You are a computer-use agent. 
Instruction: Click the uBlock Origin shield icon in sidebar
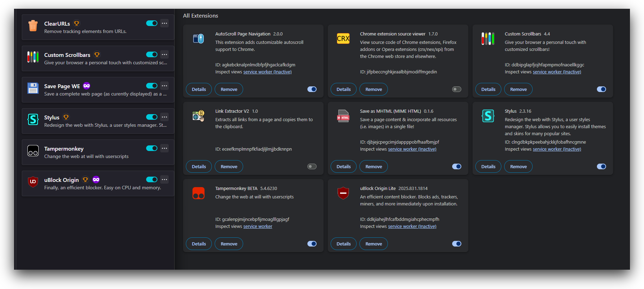[x=33, y=182]
